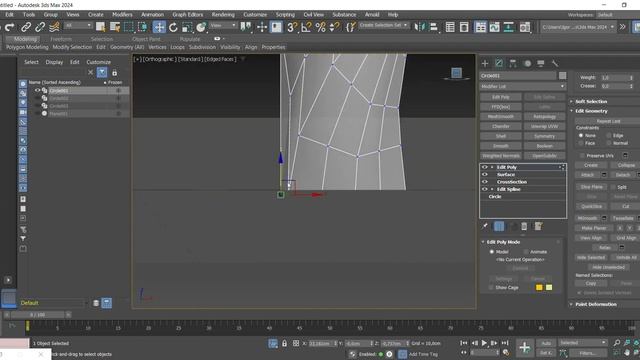640x360 pixels.
Task: Click Configure Modifier Sets icon
Action: (x=538, y=226)
